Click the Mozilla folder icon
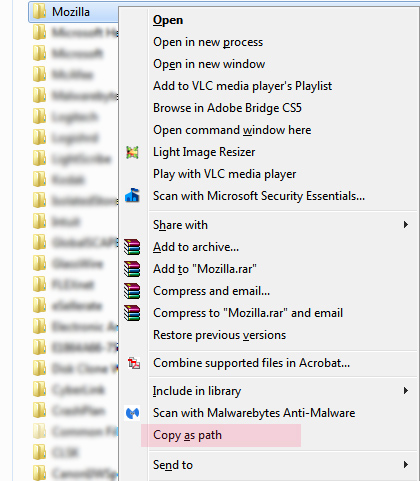The height and width of the screenshot is (481, 420). [39, 12]
